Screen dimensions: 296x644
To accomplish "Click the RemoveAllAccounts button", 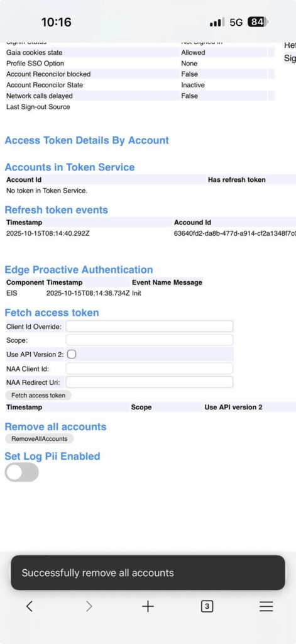I will tap(40, 438).
